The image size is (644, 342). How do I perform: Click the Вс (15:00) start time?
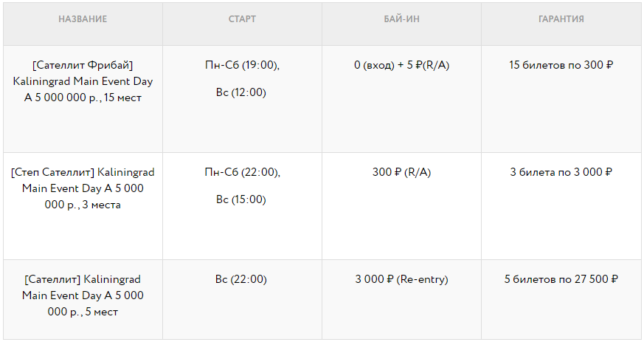(241, 199)
